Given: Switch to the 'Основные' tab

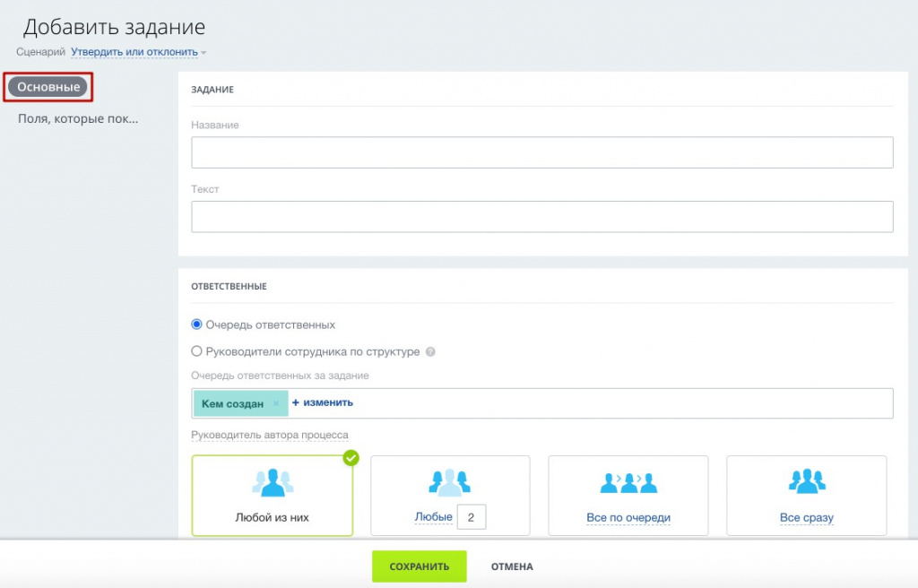Looking at the screenshot, I should click(x=48, y=88).
